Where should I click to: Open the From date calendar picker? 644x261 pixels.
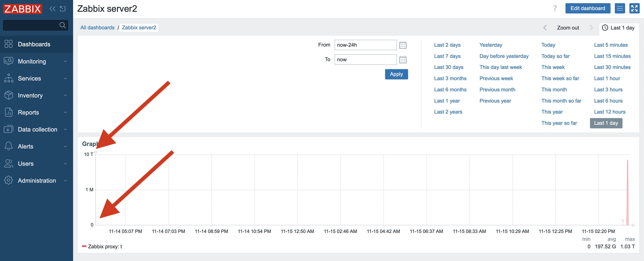tap(403, 45)
